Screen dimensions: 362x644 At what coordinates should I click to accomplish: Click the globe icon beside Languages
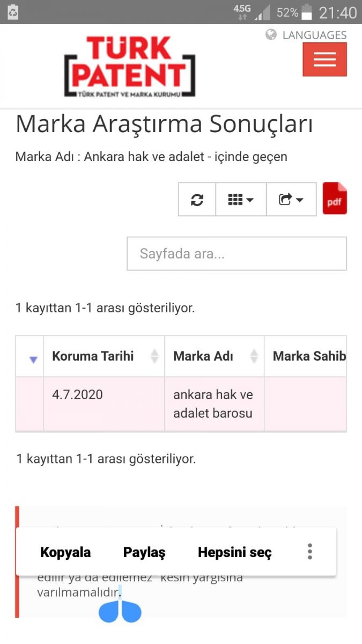(271, 35)
